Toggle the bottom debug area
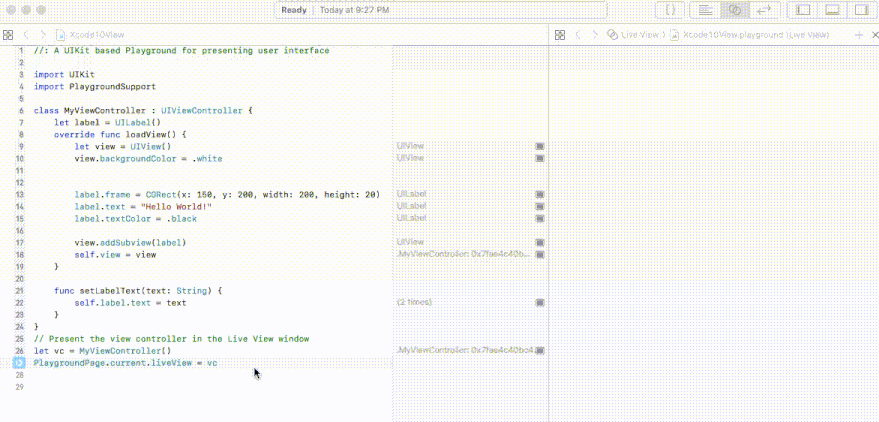 (830, 9)
